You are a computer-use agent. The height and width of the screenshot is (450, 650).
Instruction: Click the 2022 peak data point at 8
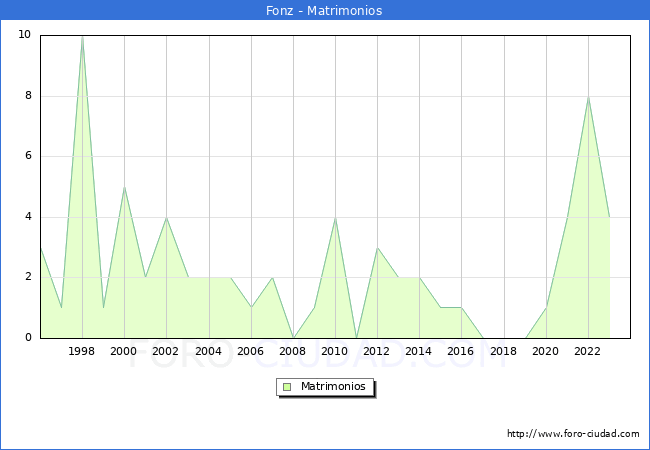point(588,97)
